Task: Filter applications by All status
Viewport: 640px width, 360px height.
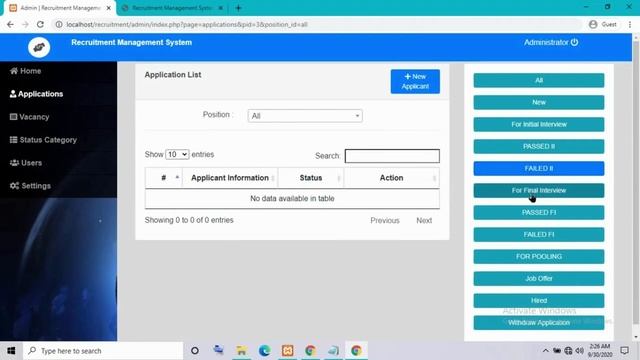Action: click(x=539, y=80)
